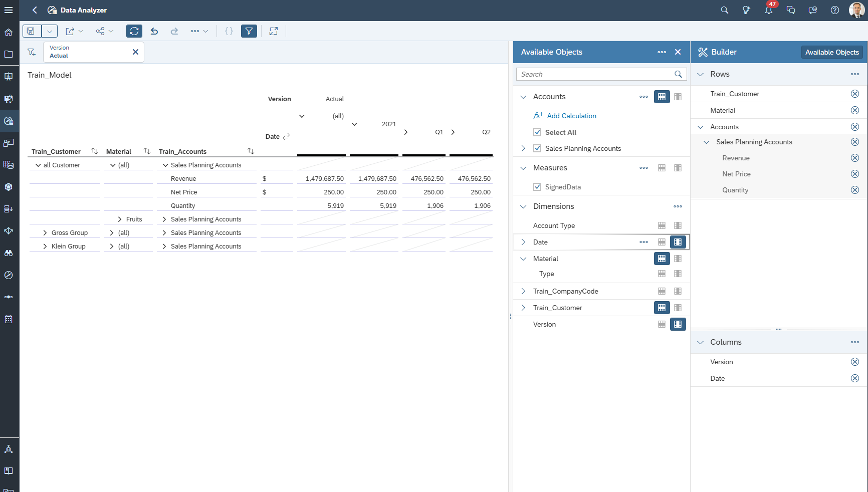Toggle Train_Customer add-to-rows icon
868x492 pixels.
(x=662, y=308)
